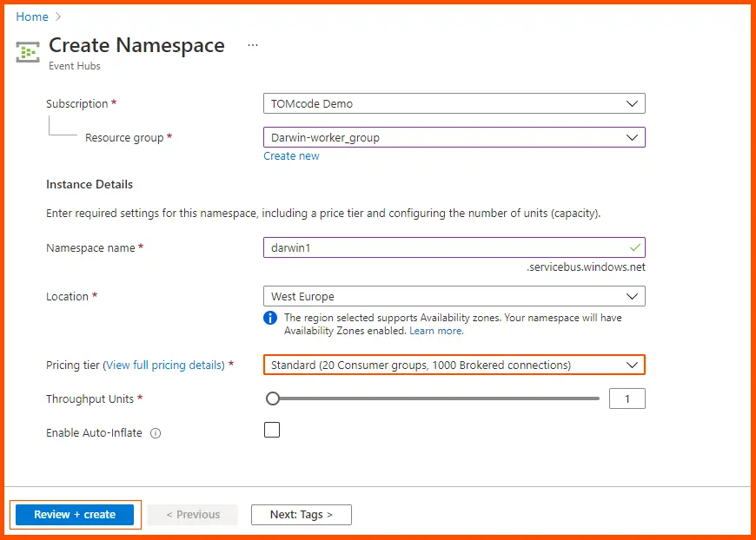Open the Location dropdown showing West Europe
Viewport: 756px width, 540px height.
pyautogui.click(x=454, y=296)
